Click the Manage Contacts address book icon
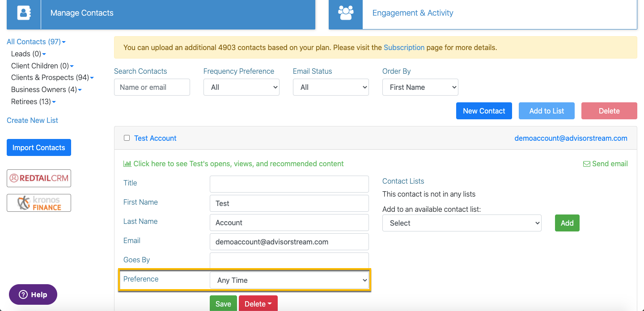Image resolution: width=644 pixels, height=311 pixels. (x=24, y=13)
